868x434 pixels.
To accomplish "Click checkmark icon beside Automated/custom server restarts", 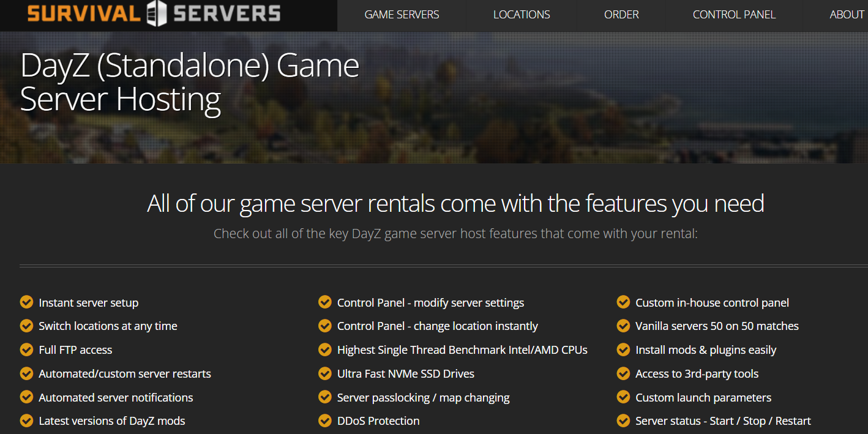I will coord(26,373).
